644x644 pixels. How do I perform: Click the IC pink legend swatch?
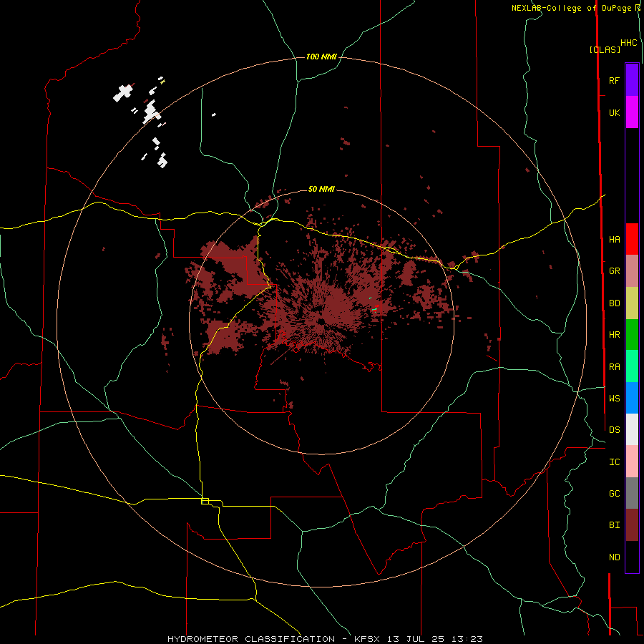tap(632, 462)
